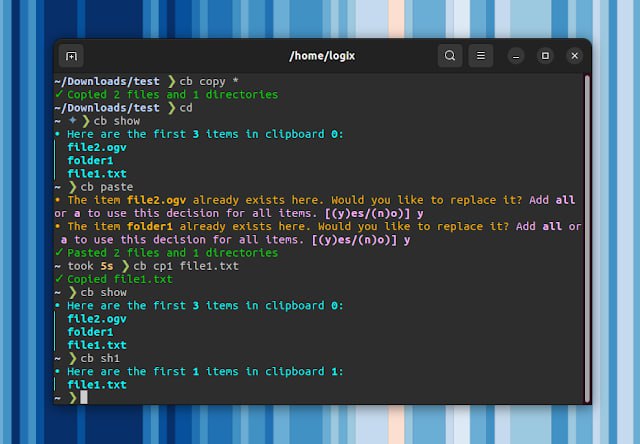Click the desktop wallpaper below the terminal
The image size is (640, 444).
click(320, 425)
